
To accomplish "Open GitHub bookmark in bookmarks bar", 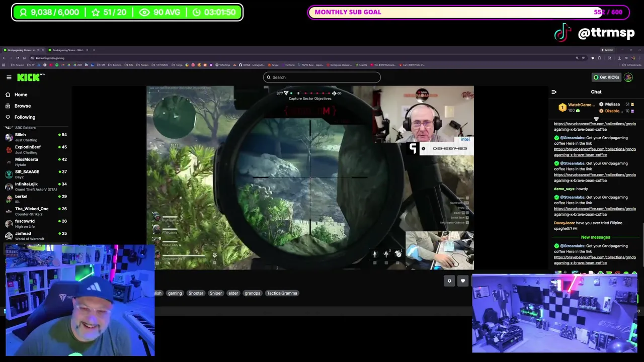I will point(252,65).
